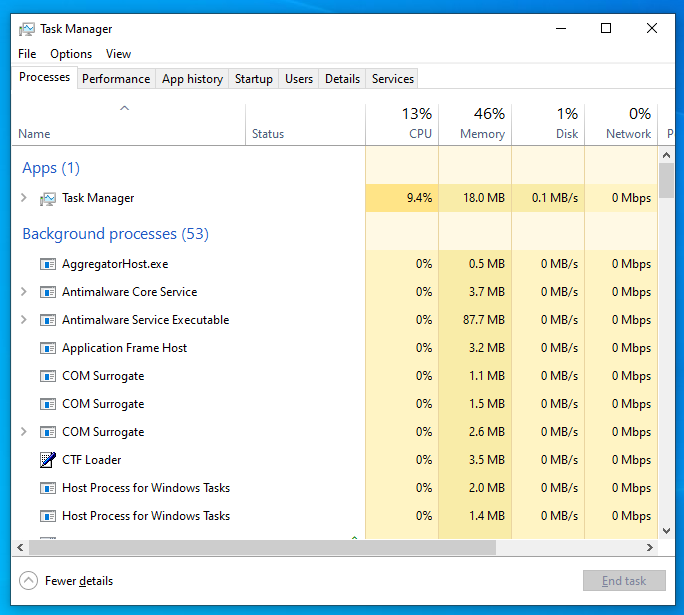
Task: Click the 3.7 MB memory value
Action: [487, 292]
